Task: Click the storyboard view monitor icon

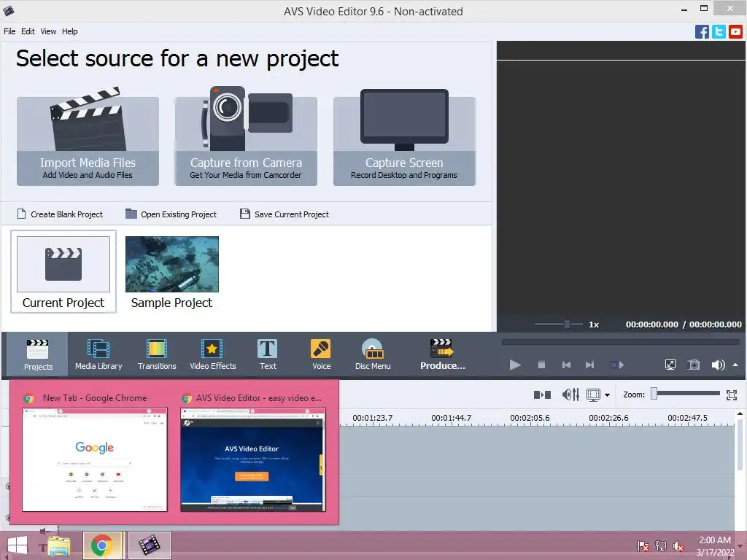Action: 593,394
